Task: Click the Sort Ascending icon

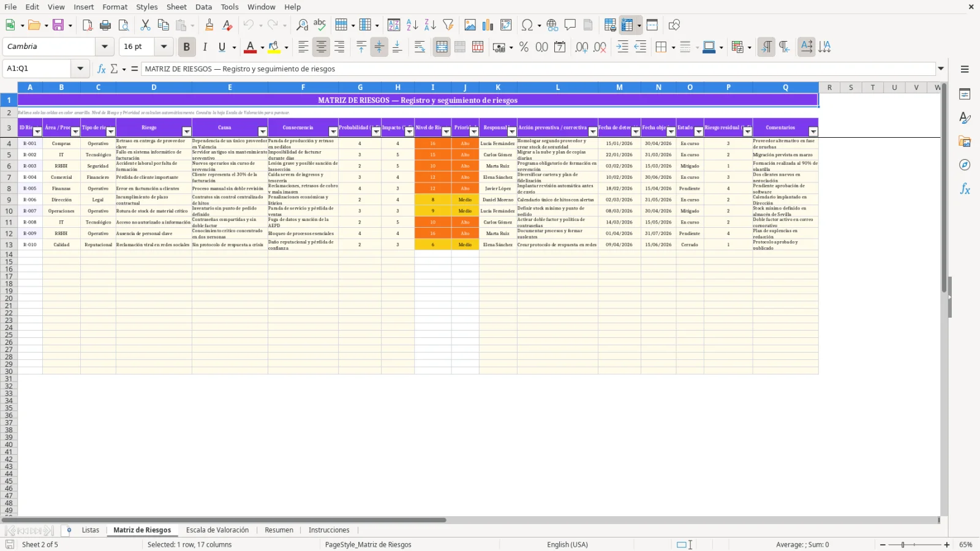Action: tap(412, 25)
